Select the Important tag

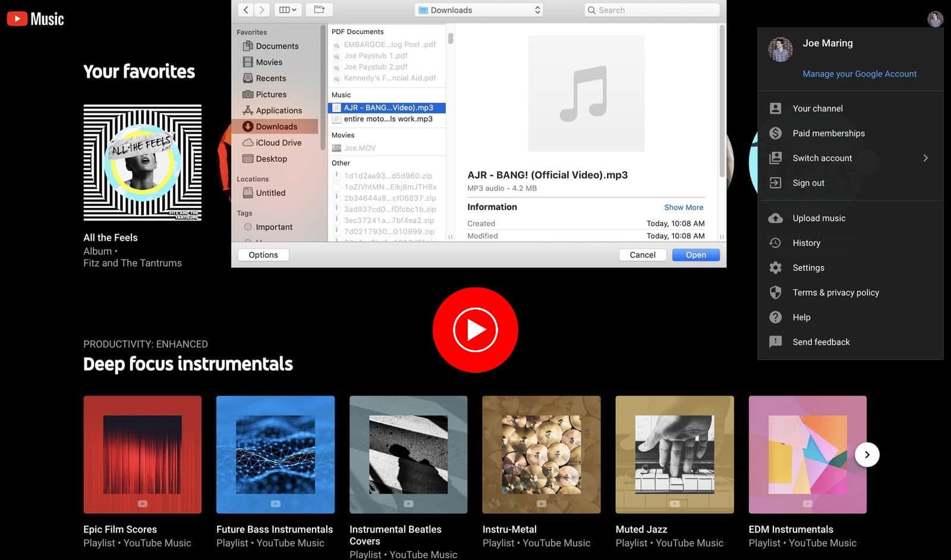[x=273, y=227]
